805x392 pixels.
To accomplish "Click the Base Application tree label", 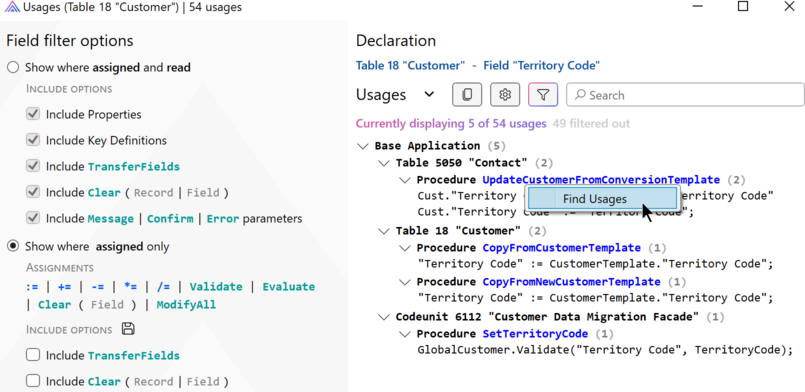I will tap(427, 146).
